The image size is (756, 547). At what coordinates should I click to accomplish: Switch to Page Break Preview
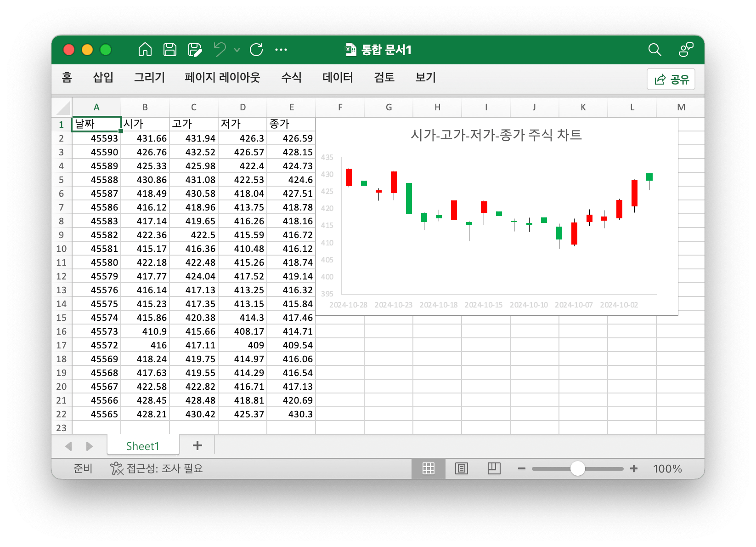click(x=494, y=468)
